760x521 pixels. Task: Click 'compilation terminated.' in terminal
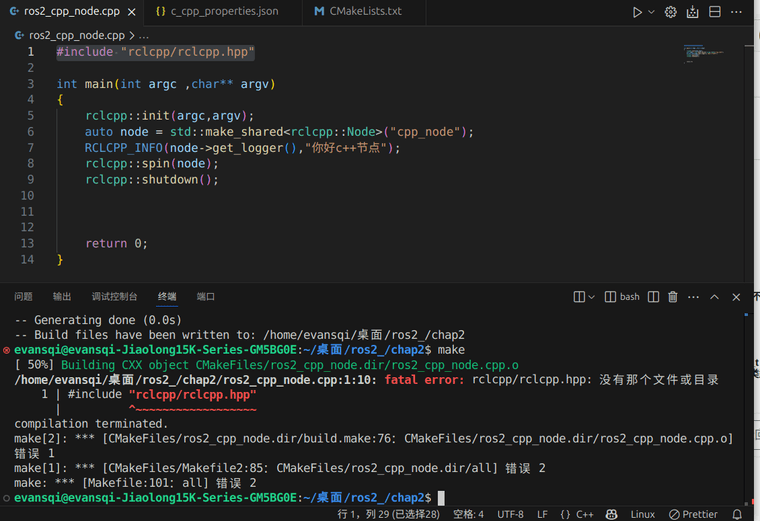point(91,424)
